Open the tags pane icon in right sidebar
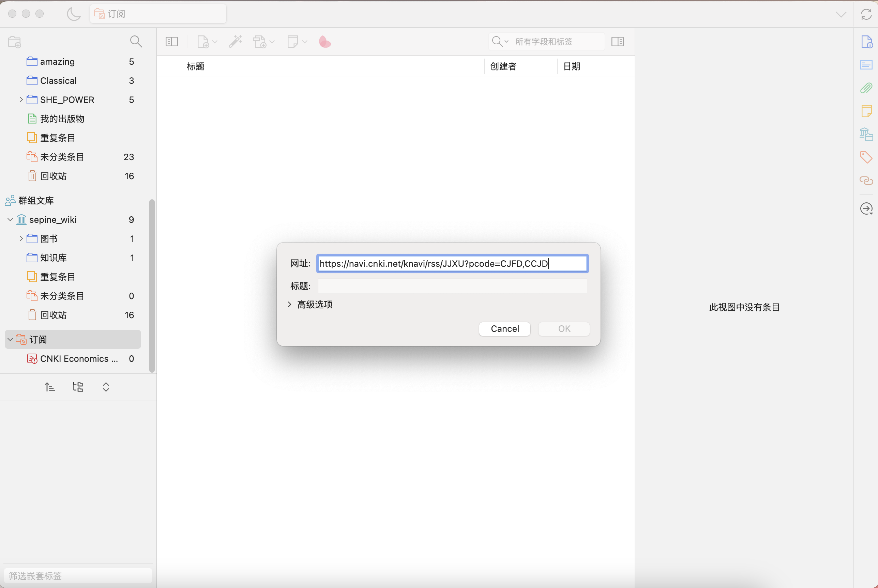878x588 pixels. tap(866, 157)
